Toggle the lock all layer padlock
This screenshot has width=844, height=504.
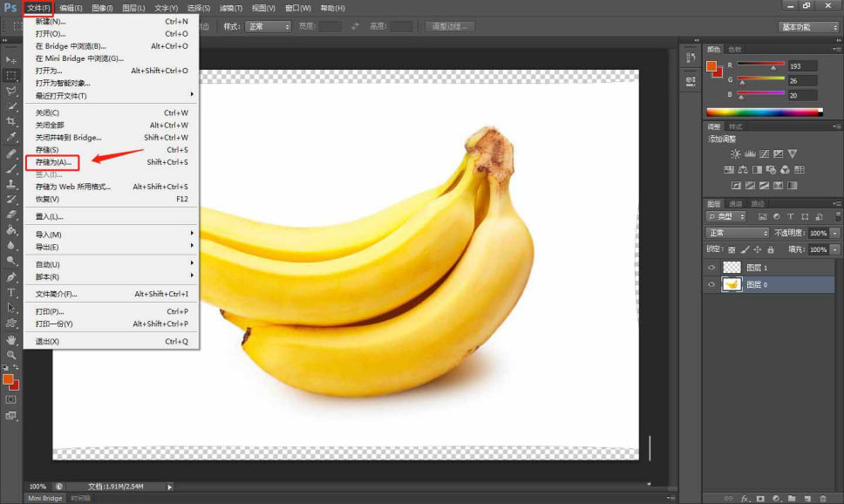point(770,249)
